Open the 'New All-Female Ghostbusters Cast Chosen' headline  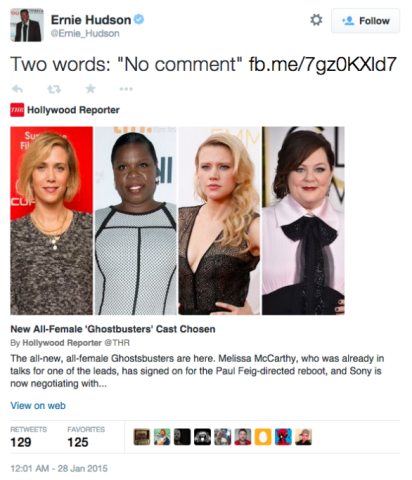113,329
